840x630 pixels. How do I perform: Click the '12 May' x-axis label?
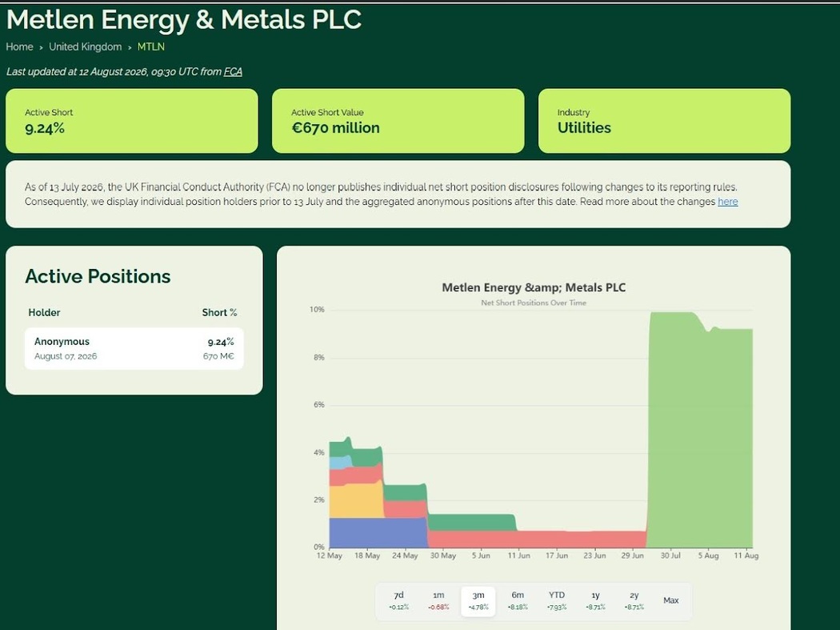coord(330,556)
